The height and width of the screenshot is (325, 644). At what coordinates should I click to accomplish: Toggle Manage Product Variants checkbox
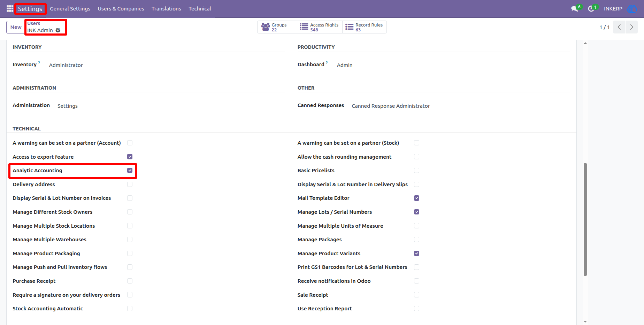click(x=416, y=254)
